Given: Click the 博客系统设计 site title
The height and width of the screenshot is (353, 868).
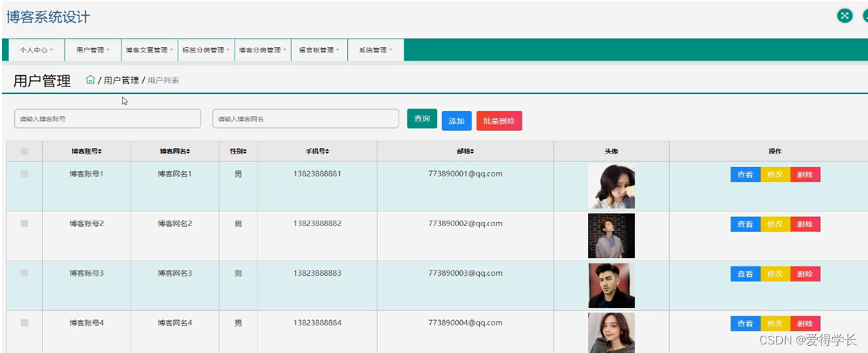Looking at the screenshot, I should pos(48,16).
